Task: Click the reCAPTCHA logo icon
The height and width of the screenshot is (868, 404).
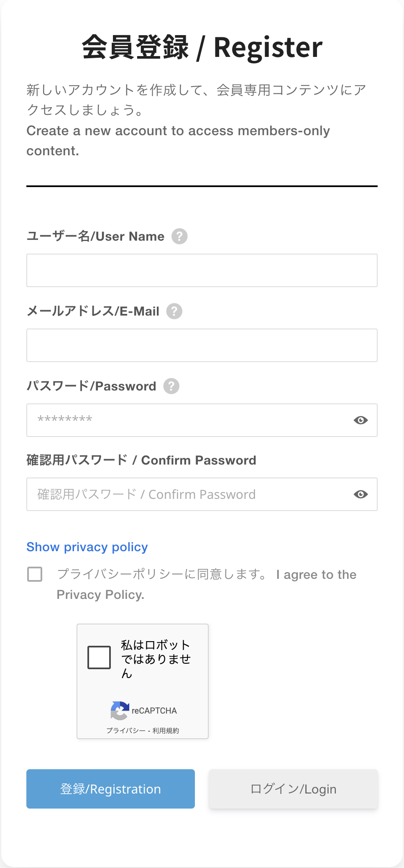Action: pyautogui.click(x=120, y=711)
